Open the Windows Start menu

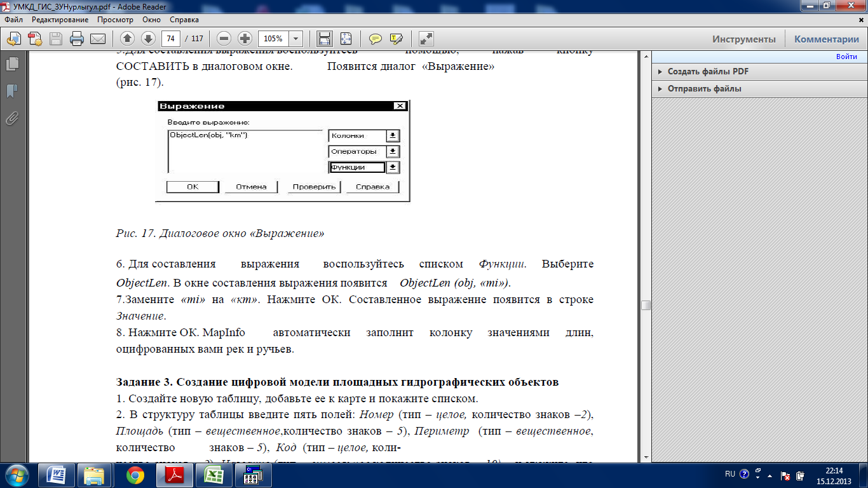(x=17, y=475)
